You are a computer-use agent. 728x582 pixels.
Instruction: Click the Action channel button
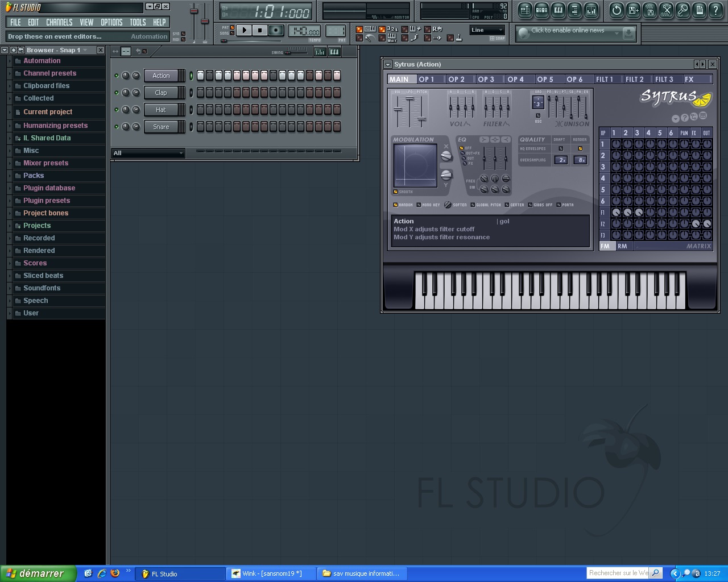(x=161, y=76)
